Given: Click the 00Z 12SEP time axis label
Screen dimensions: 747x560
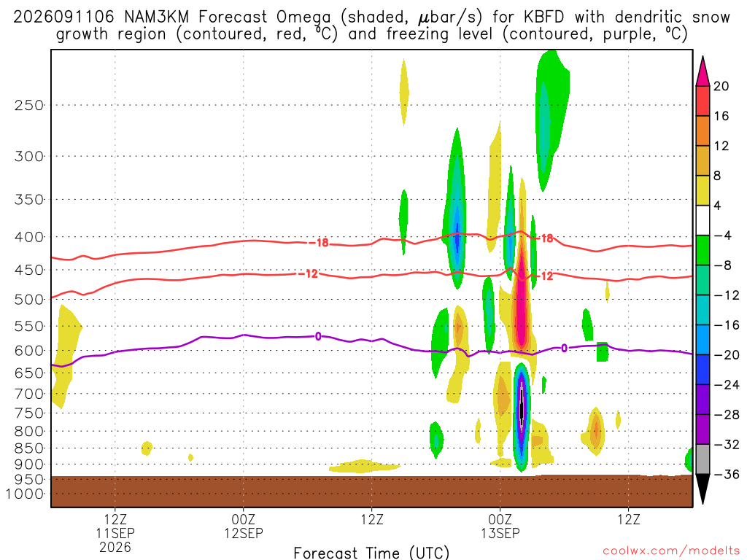Looking at the screenshot, I should pyautogui.click(x=244, y=526).
